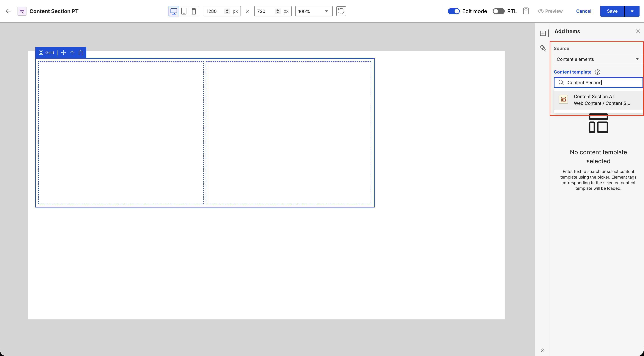The height and width of the screenshot is (356, 644).
Task: Click the Cancel link
Action: click(x=584, y=11)
